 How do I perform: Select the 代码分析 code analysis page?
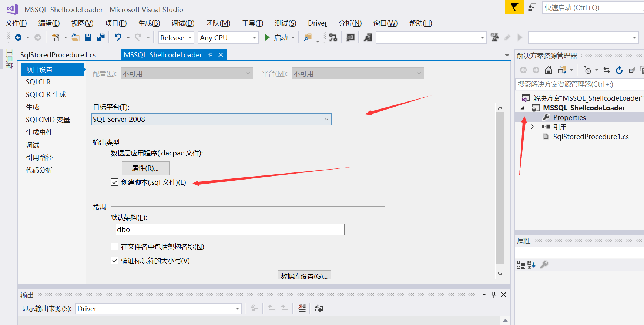(39, 170)
